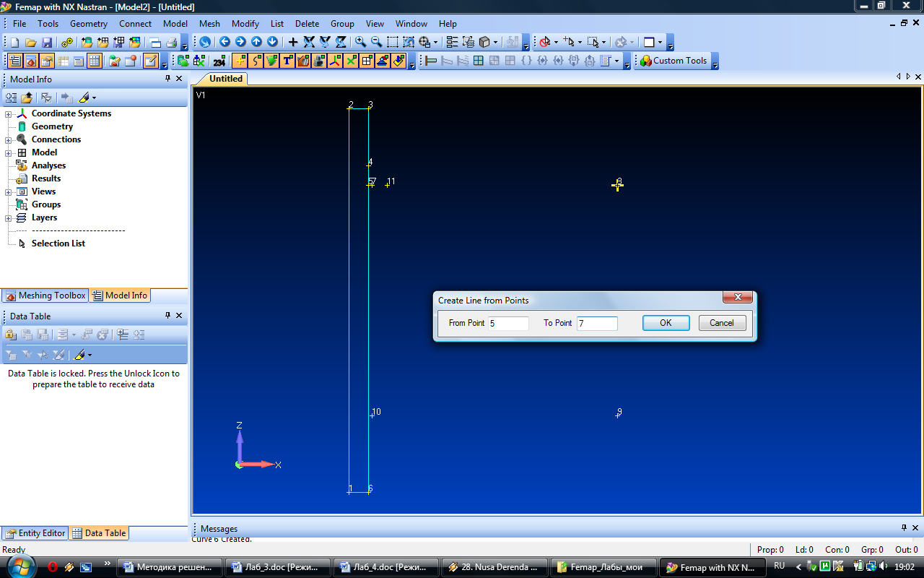
Task: Click Custom Tools toolbar button
Action: (x=674, y=61)
